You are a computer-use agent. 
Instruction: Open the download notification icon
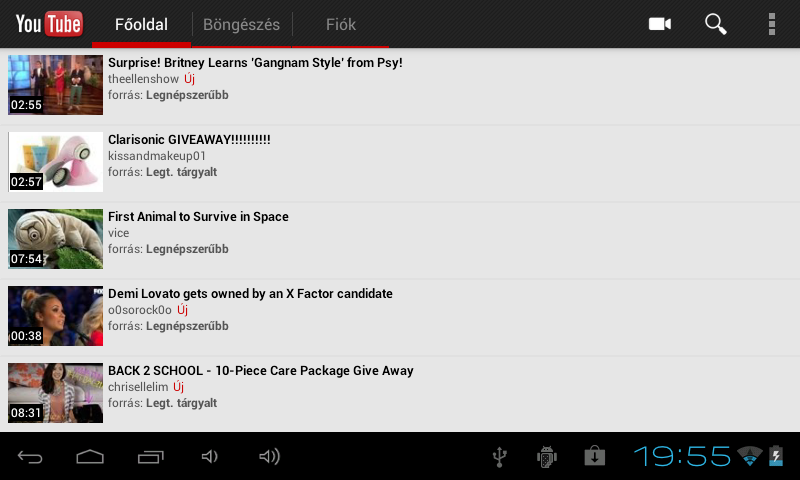(594, 456)
